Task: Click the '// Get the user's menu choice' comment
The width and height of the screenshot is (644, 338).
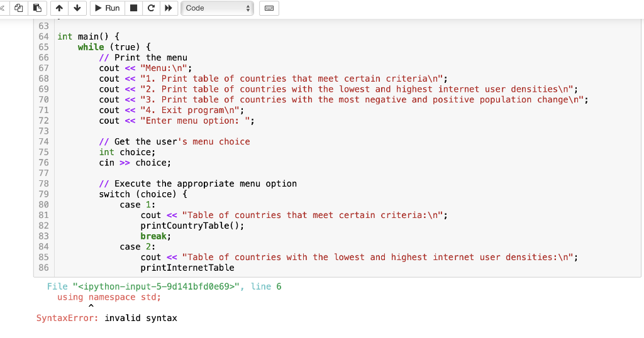Action: click(174, 142)
